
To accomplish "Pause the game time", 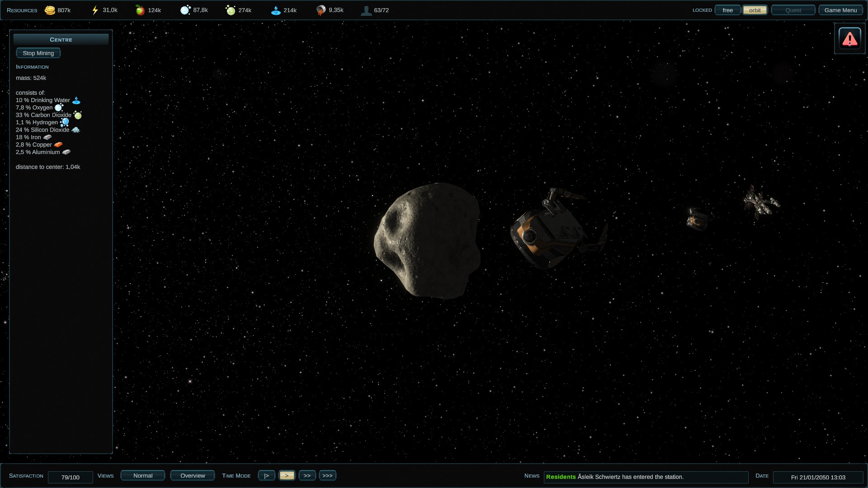I will pyautogui.click(x=266, y=475).
